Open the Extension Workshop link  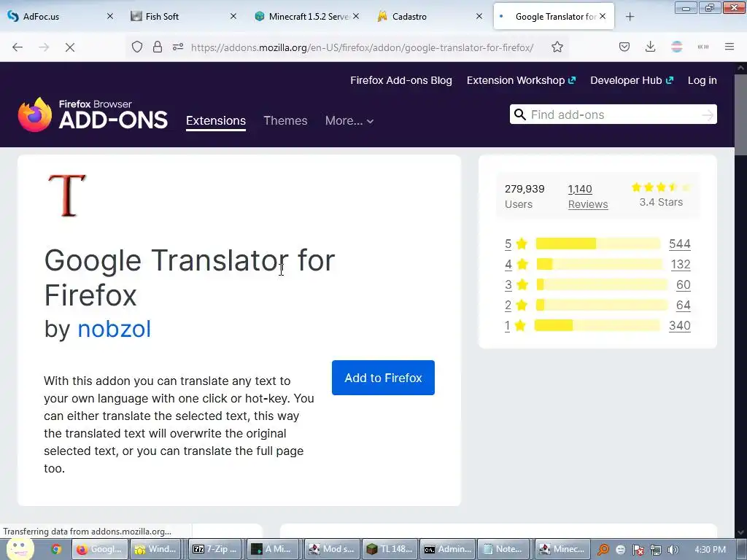click(x=521, y=80)
